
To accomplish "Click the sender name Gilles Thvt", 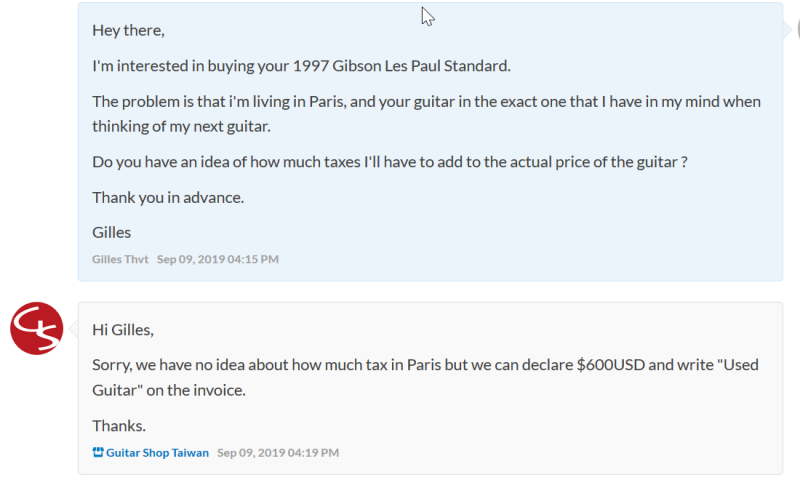I will [120, 260].
